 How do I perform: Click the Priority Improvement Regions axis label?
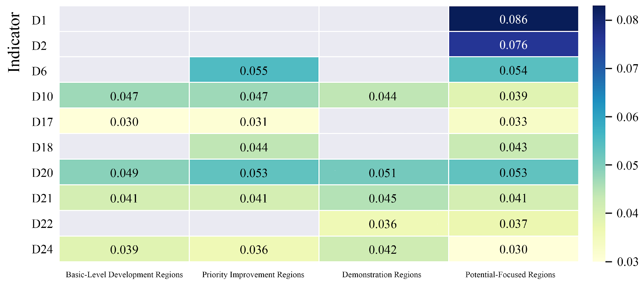[x=253, y=274]
